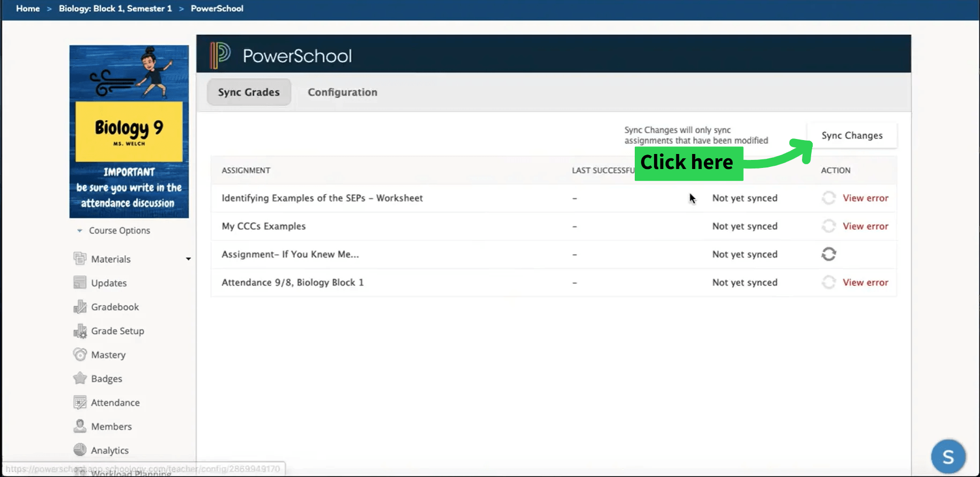Image resolution: width=980 pixels, height=477 pixels.
Task: Switch to the Configuration tab
Action: [343, 92]
